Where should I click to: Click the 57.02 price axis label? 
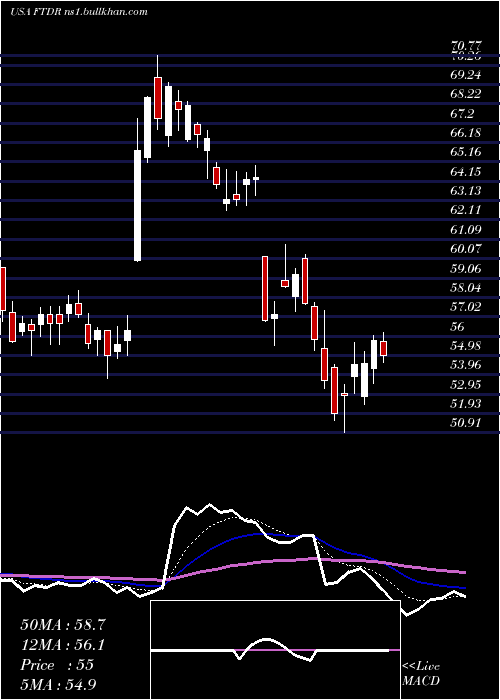coord(466,307)
